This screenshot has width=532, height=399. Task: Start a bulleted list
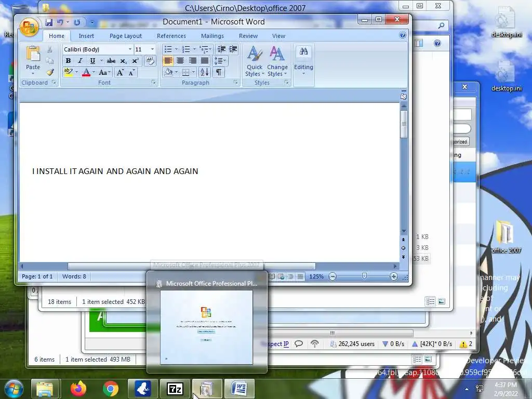point(168,49)
